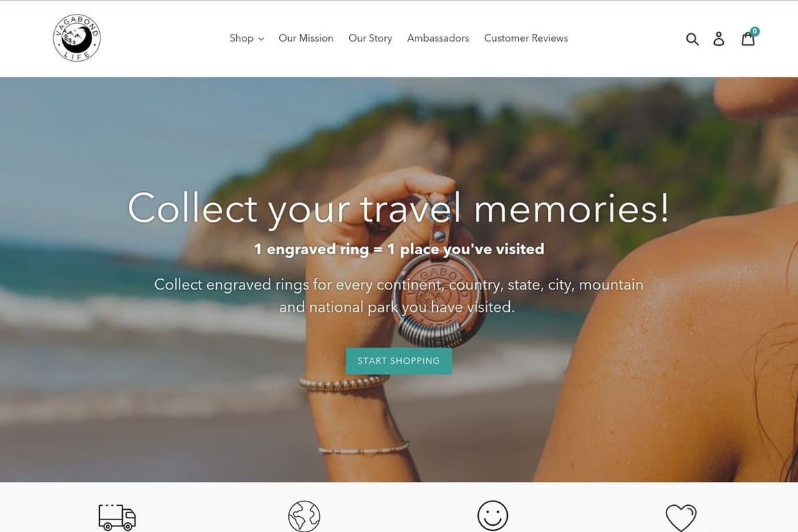Open the Ambassadors page
798x532 pixels.
coord(438,38)
